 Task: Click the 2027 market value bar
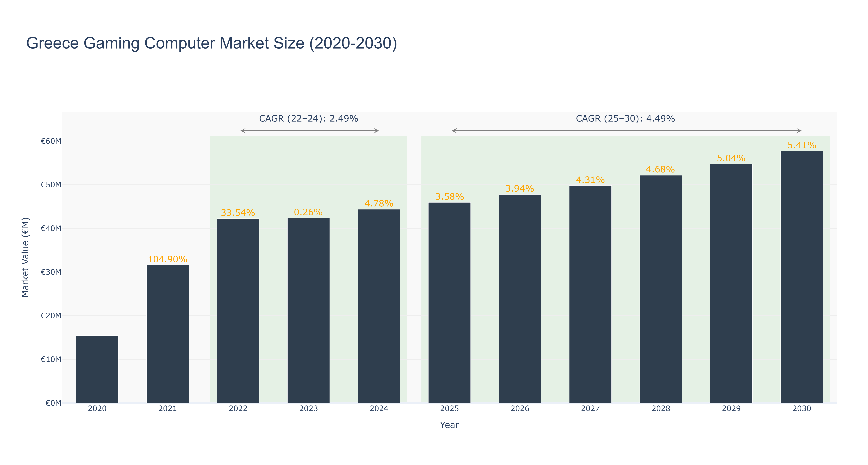coord(590,294)
